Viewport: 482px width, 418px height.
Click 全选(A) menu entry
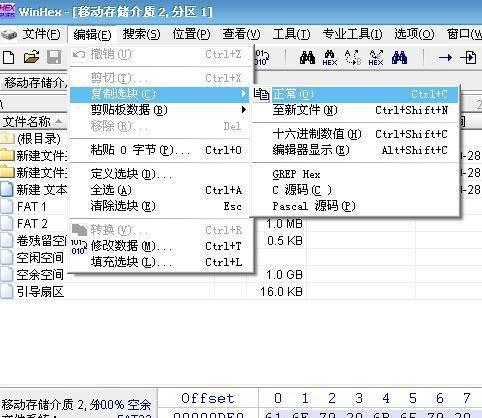160,190
